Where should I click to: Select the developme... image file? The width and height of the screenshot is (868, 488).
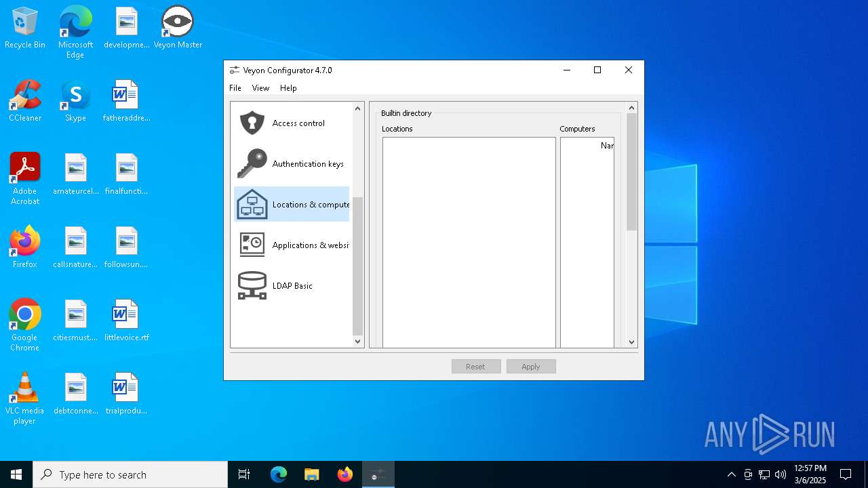coord(126,28)
